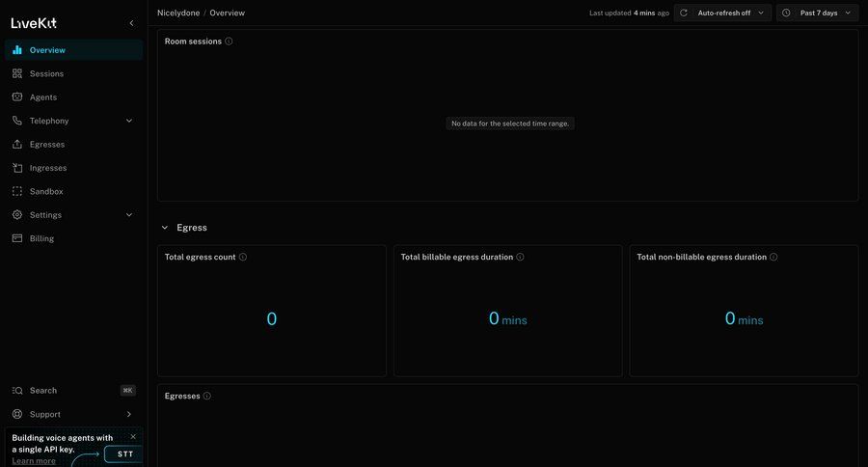Open the Egresses page in sidebar

click(x=73, y=144)
